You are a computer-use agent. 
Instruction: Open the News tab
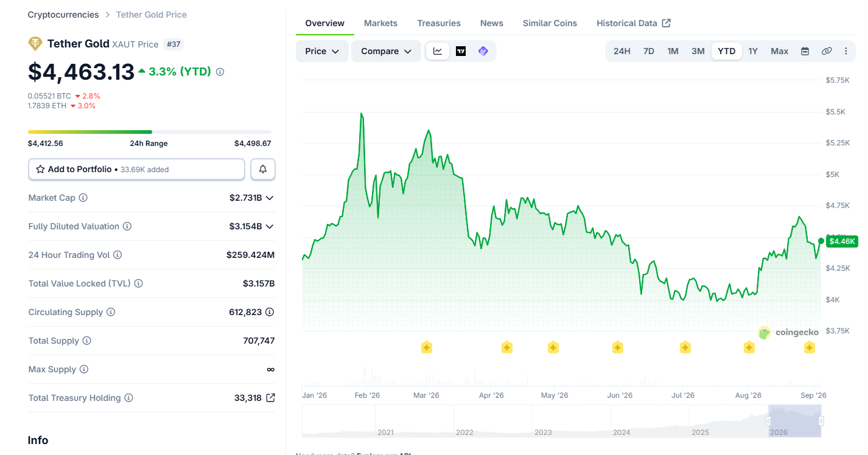tap(492, 23)
